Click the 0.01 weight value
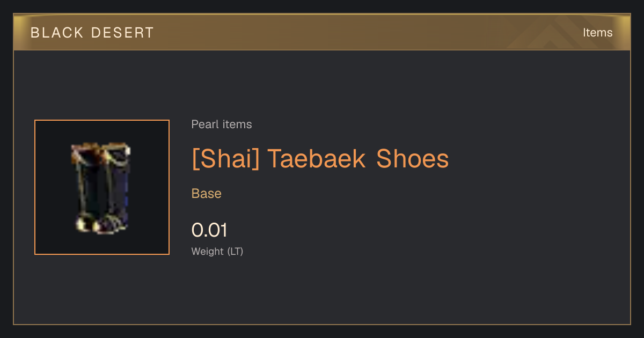Image resolution: width=644 pixels, height=338 pixels. [209, 230]
